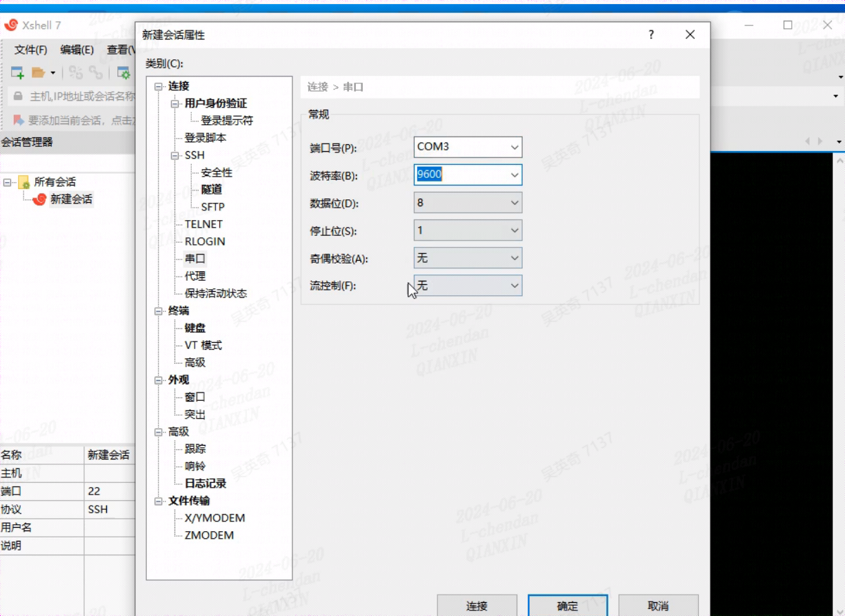Click the disconnect icon in the Xshell toolbar
Image resolution: width=845 pixels, height=616 pixels.
point(96,72)
